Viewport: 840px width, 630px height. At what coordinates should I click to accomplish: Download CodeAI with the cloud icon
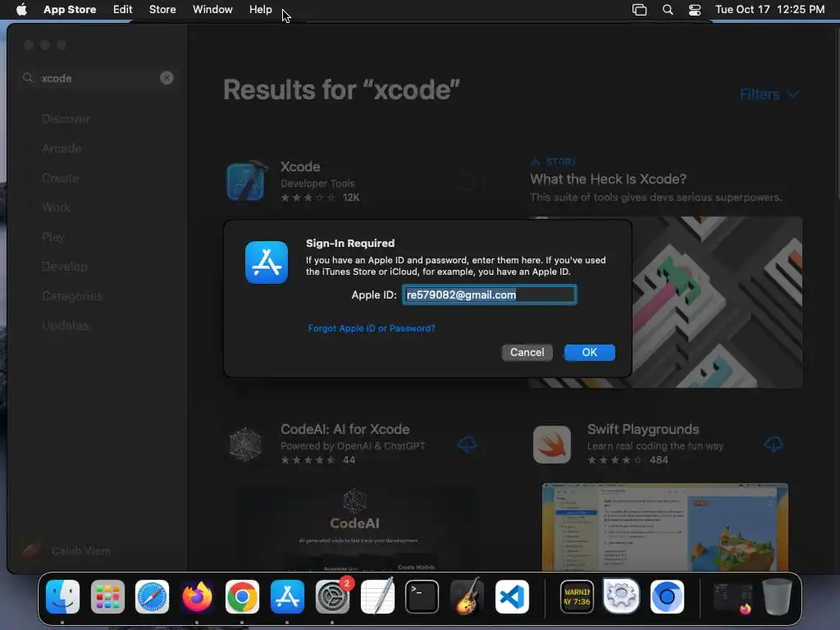pyautogui.click(x=467, y=444)
